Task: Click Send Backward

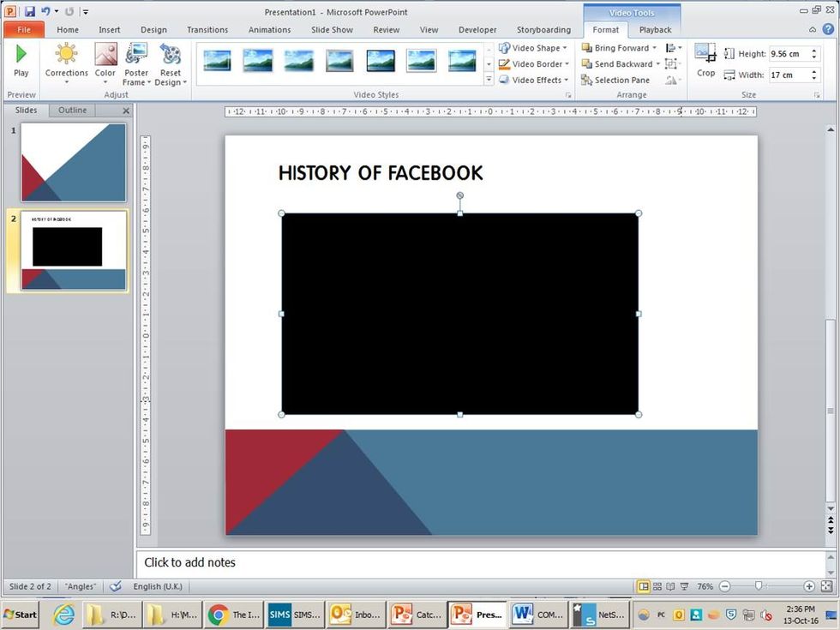Action: 617,63
